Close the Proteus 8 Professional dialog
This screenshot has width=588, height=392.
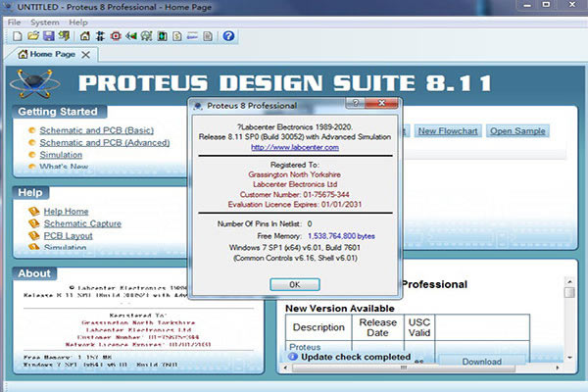point(381,103)
